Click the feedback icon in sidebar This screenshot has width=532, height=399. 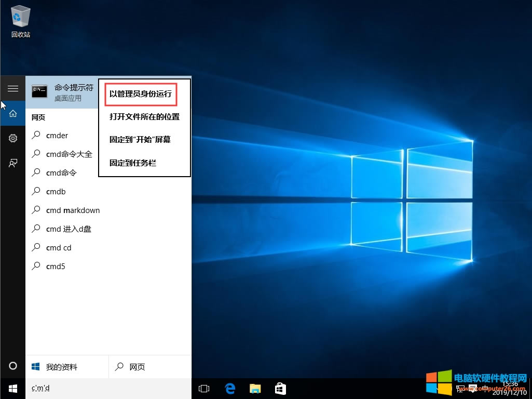tap(13, 163)
